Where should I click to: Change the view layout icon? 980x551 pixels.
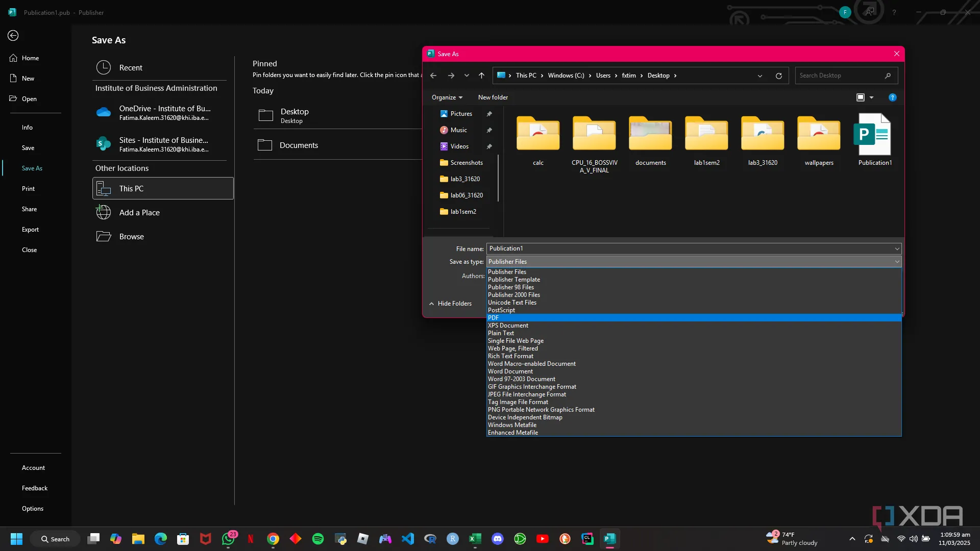click(861, 97)
